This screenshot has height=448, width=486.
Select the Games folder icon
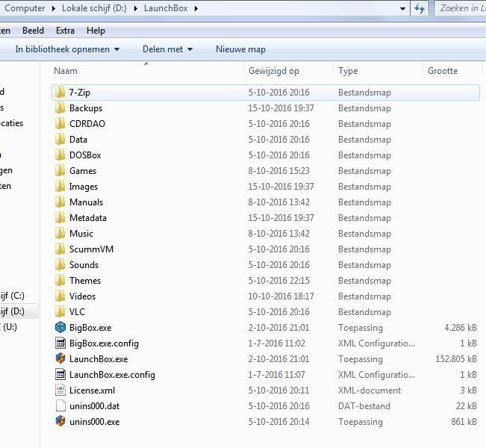click(x=60, y=170)
